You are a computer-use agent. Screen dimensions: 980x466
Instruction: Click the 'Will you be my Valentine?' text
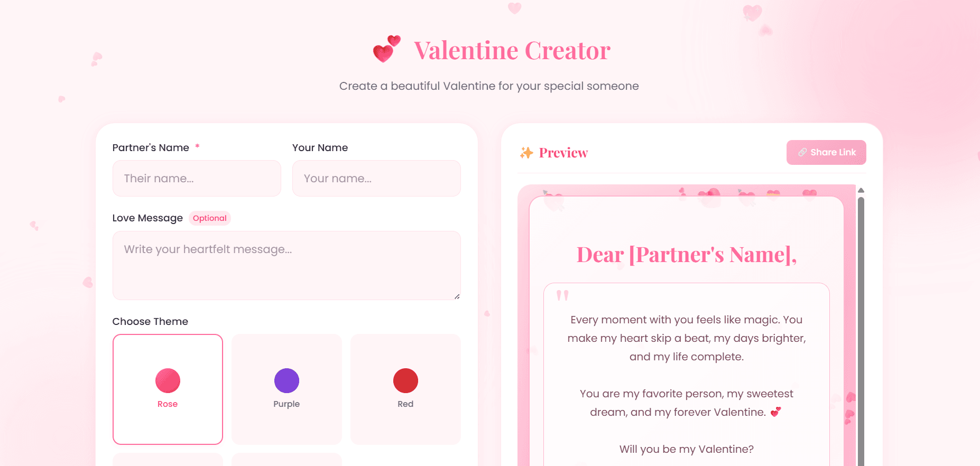tap(686, 449)
